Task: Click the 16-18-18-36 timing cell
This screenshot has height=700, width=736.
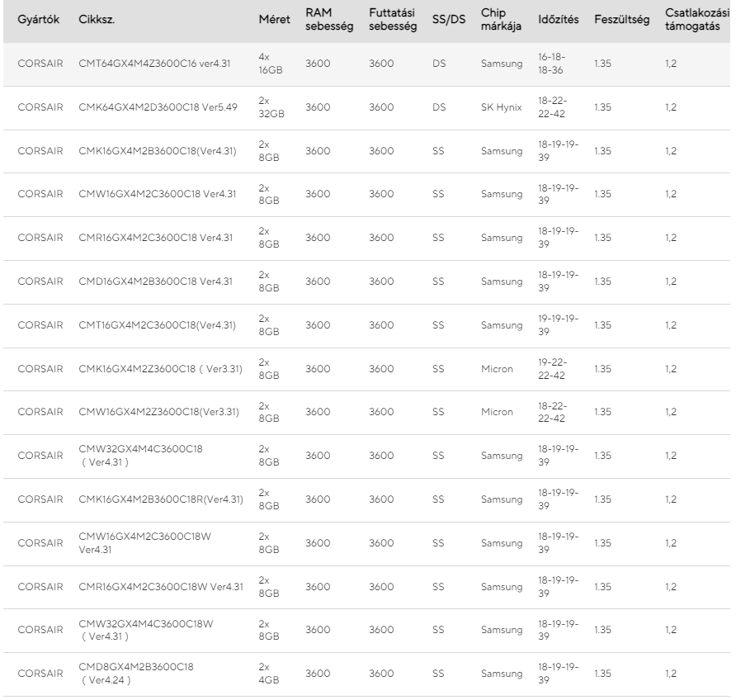Action: coord(551,64)
